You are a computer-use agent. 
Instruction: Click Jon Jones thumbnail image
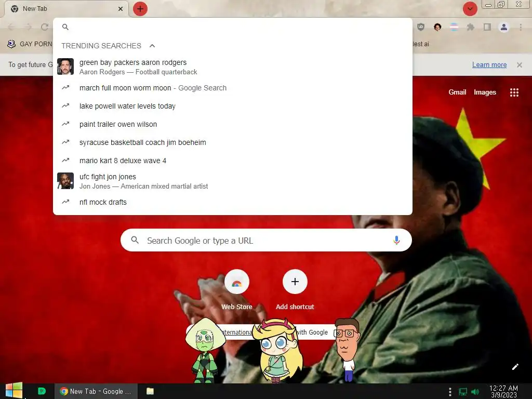click(65, 181)
